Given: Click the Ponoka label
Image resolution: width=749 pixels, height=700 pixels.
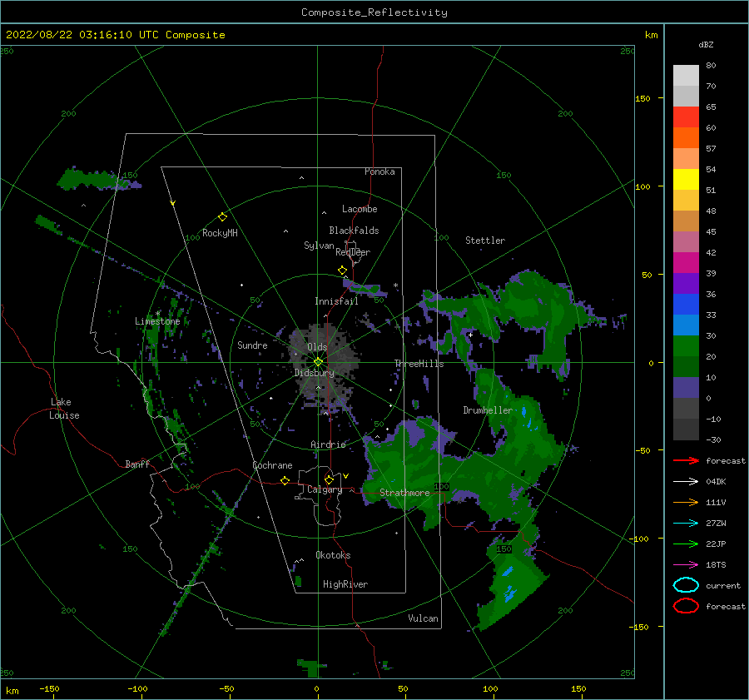Looking at the screenshot, I should (379, 171).
